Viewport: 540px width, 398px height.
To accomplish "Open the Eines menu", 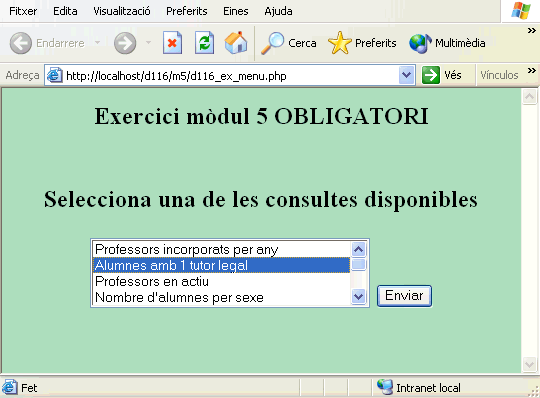I will click(236, 11).
